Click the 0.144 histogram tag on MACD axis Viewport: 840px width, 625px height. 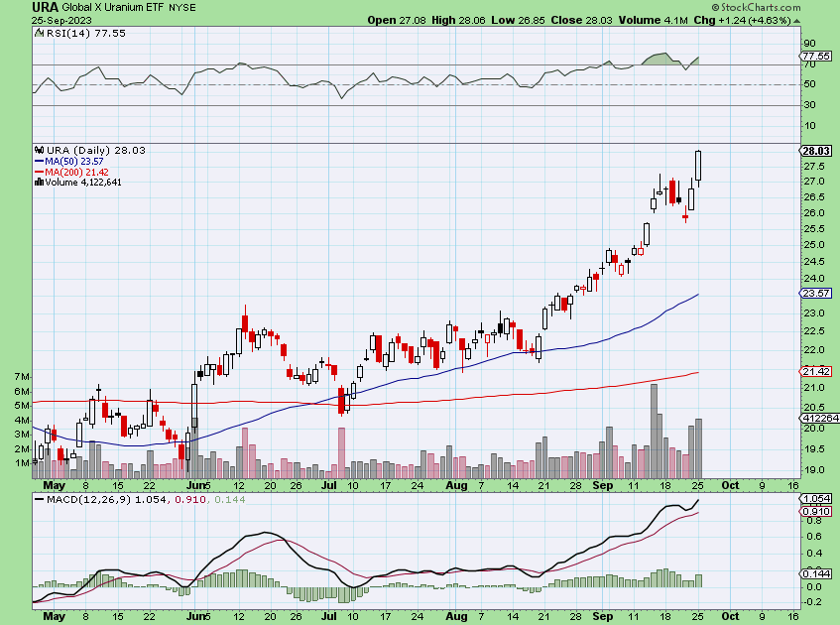pos(816,574)
